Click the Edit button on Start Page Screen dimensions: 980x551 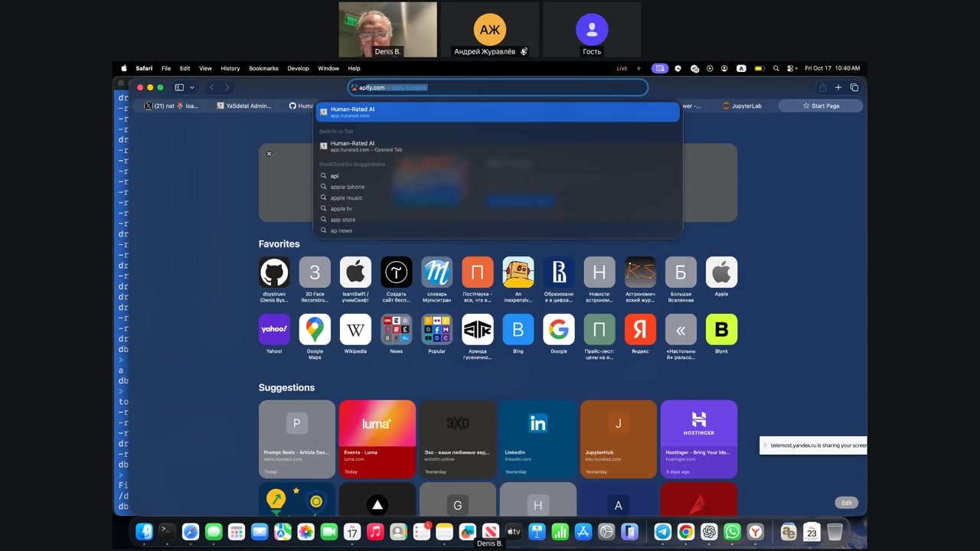846,503
